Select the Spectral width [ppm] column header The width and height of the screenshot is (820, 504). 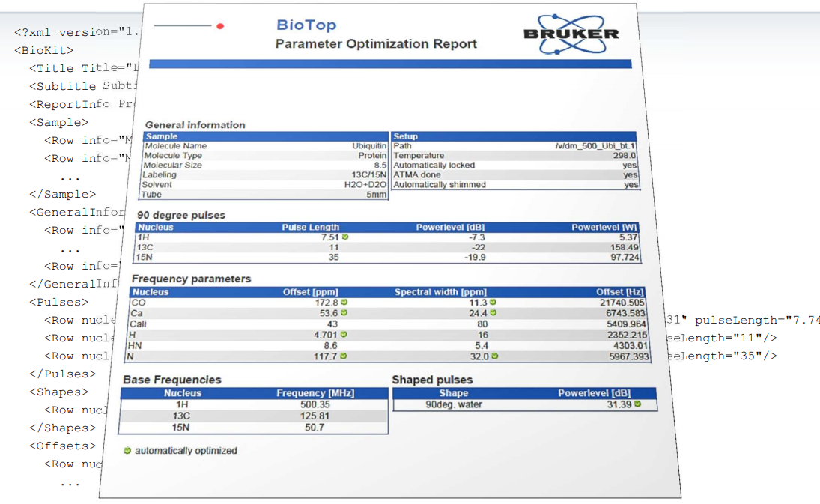(x=440, y=292)
